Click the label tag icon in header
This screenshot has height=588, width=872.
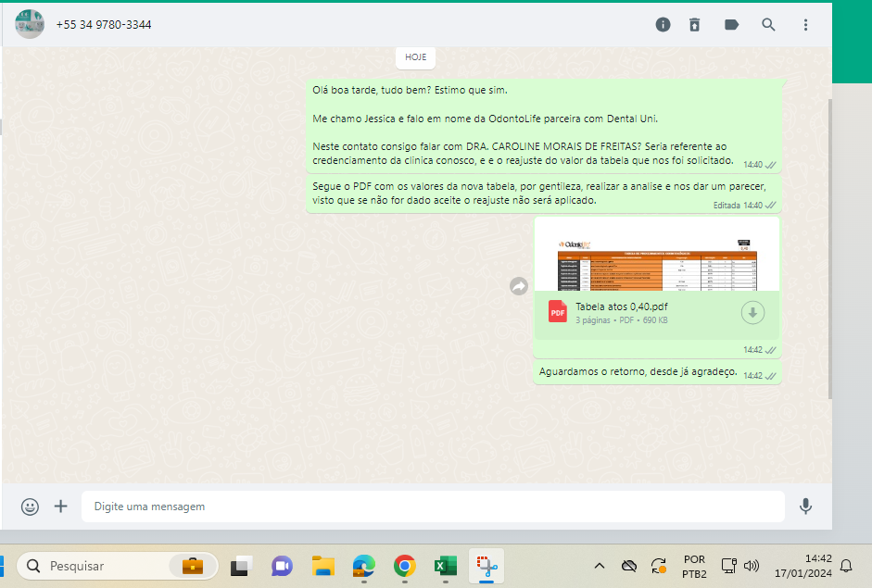point(731,25)
